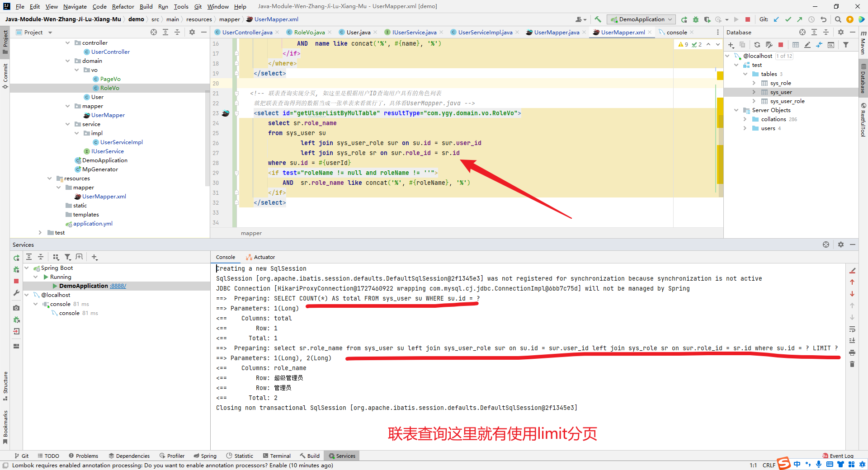Toggle soft-wrap icon in console sidebar

pyautogui.click(x=852, y=329)
